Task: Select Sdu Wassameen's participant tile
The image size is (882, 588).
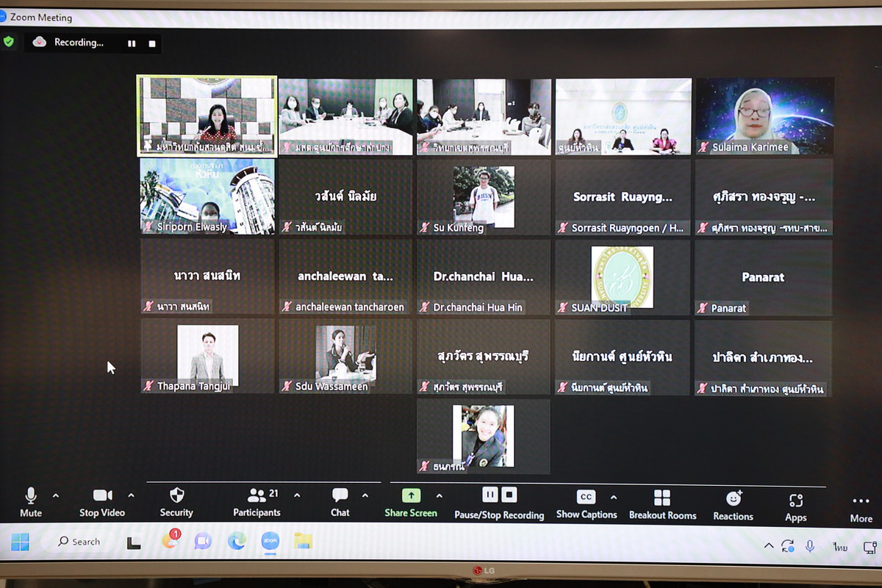Action: point(345,356)
